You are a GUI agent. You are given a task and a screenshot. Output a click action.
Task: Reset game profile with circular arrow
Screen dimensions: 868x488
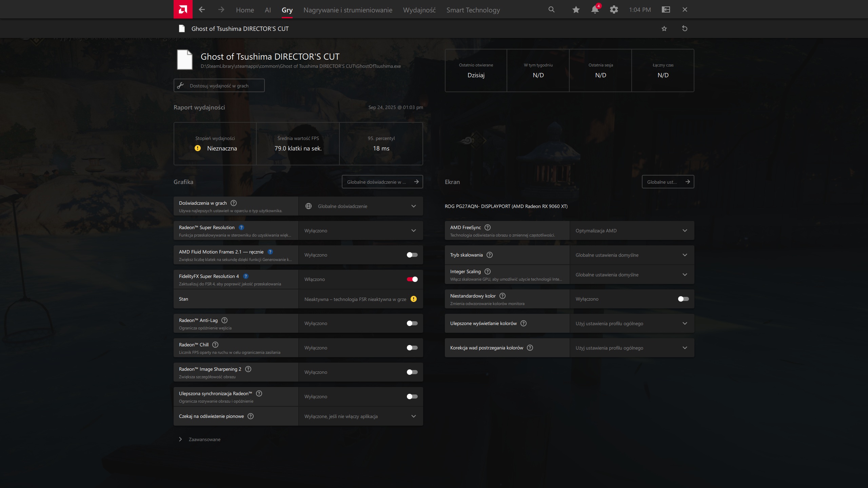[685, 28]
